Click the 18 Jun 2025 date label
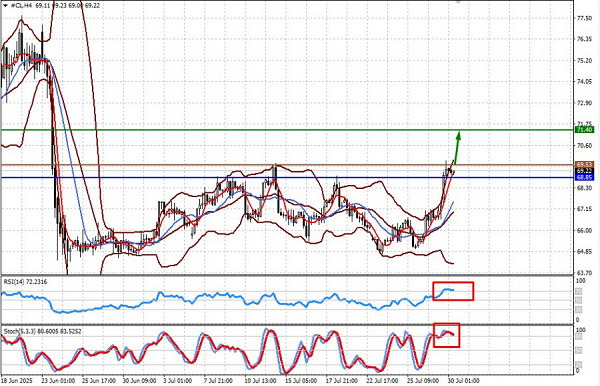This screenshot has height=386, width=600. tap(17, 381)
